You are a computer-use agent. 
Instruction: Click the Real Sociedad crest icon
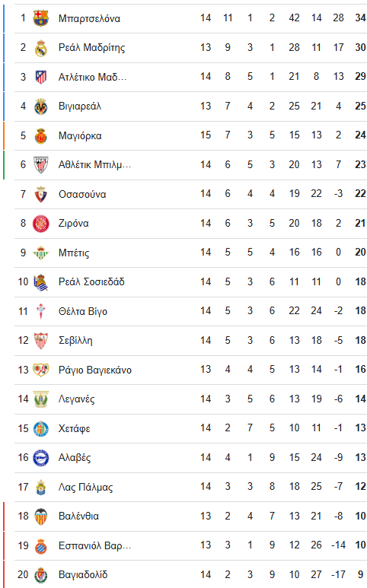[41, 282]
